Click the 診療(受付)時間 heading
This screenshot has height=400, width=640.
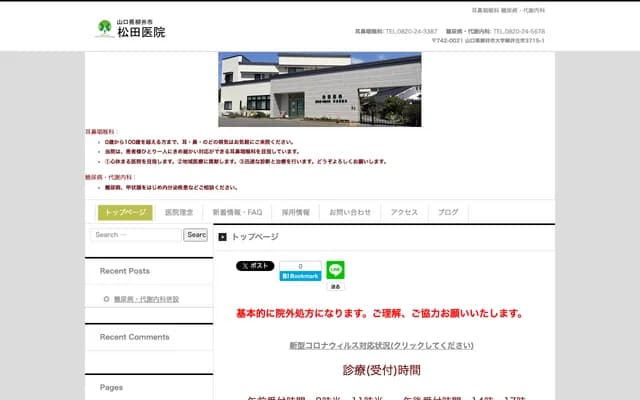[382, 370]
